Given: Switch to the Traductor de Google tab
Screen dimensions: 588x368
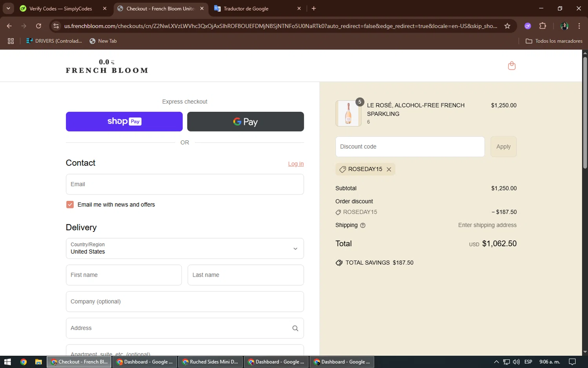Looking at the screenshot, I should click(257, 8).
